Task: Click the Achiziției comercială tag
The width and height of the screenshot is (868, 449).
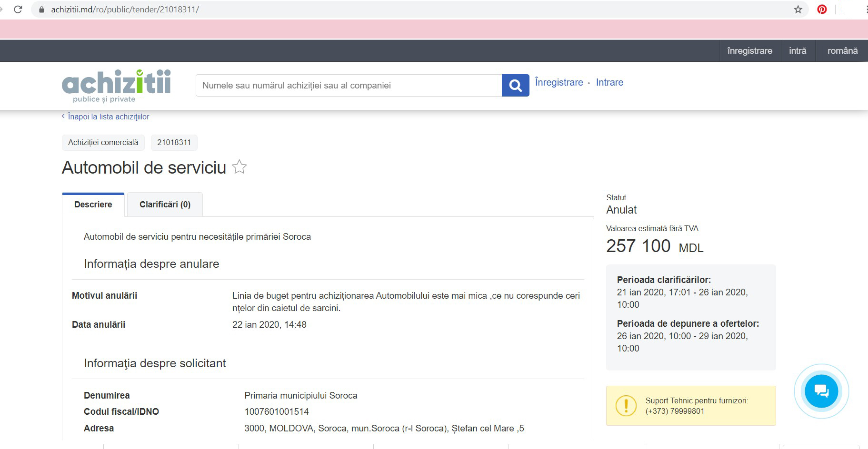Action: 103,142
